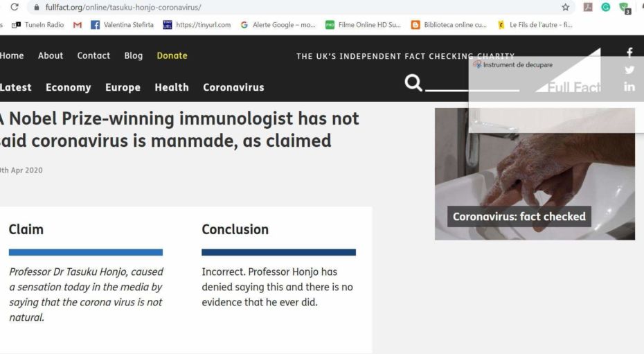Open Filme Online HD bookmark
Image resolution: width=644 pixels, height=354 pixels.
point(363,25)
